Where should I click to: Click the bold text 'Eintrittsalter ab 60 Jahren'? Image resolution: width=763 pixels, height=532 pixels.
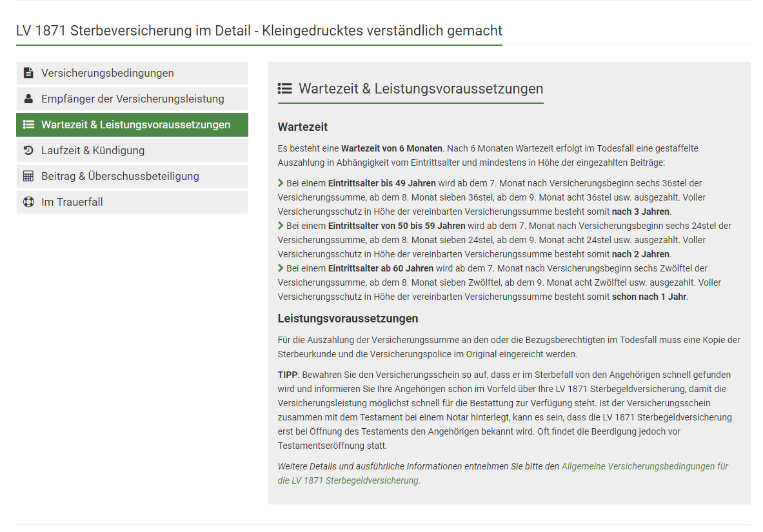[x=381, y=268]
